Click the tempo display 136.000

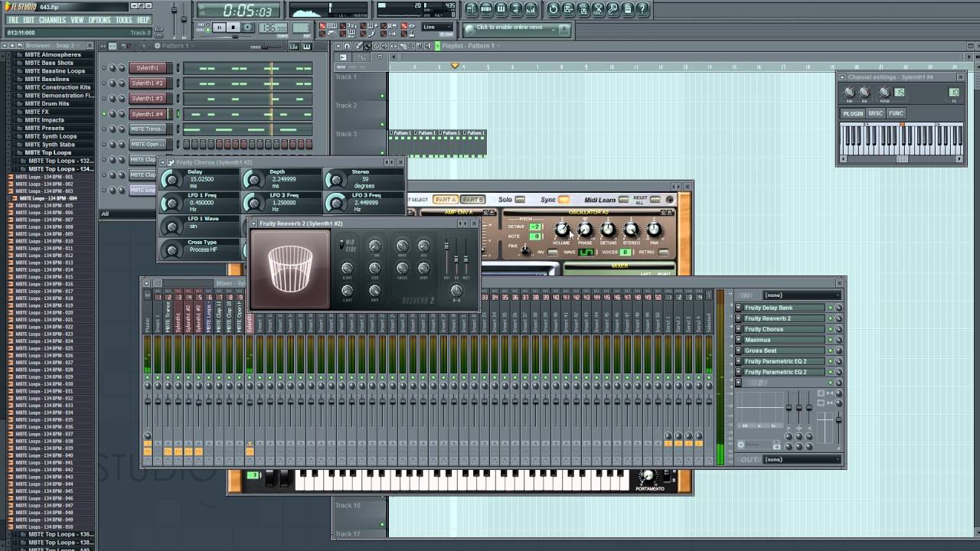[x=273, y=28]
